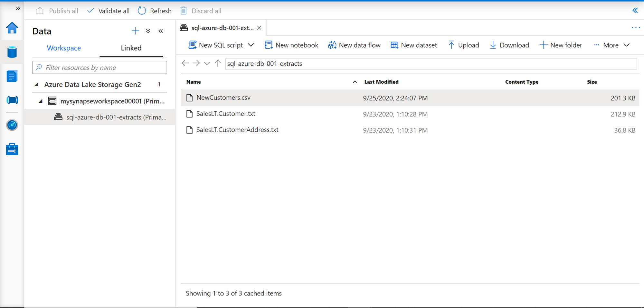644x308 pixels.
Task: Click the 201.3 KB size cell
Action: click(x=623, y=98)
